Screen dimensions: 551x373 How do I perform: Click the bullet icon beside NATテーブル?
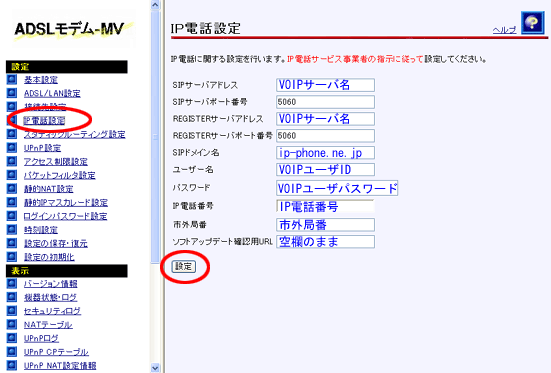tap(12, 324)
